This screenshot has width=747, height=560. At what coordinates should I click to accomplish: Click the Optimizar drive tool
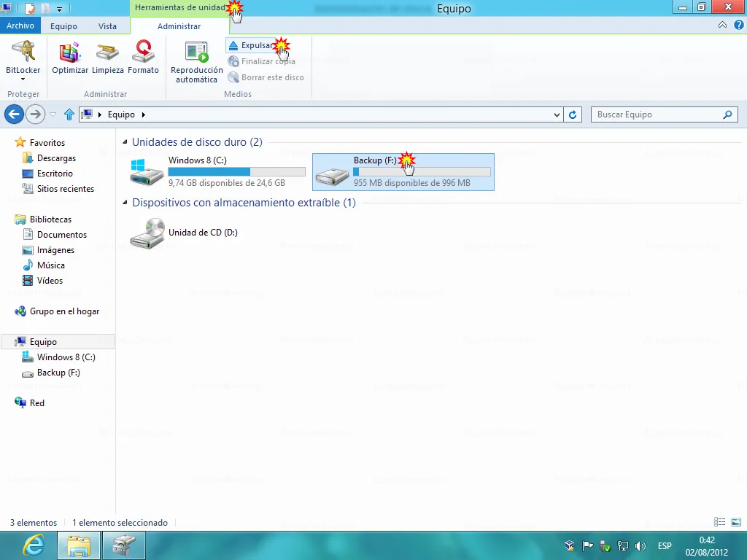coord(70,58)
